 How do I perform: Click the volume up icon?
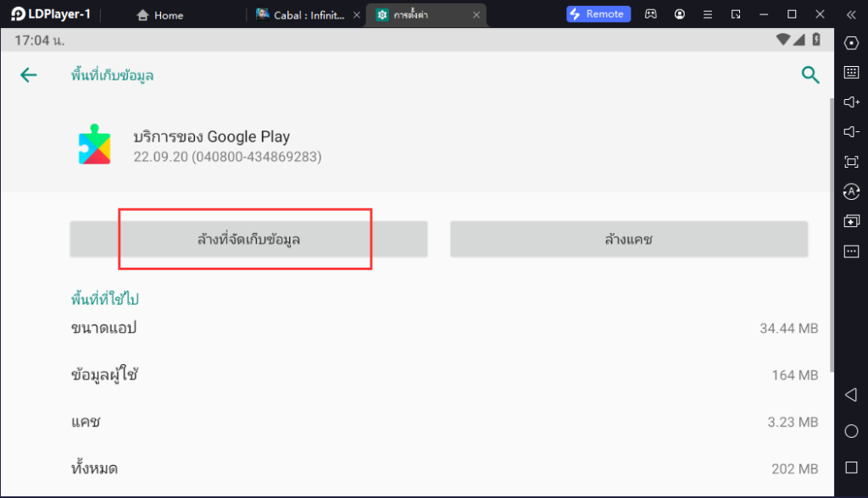tap(851, 102)
